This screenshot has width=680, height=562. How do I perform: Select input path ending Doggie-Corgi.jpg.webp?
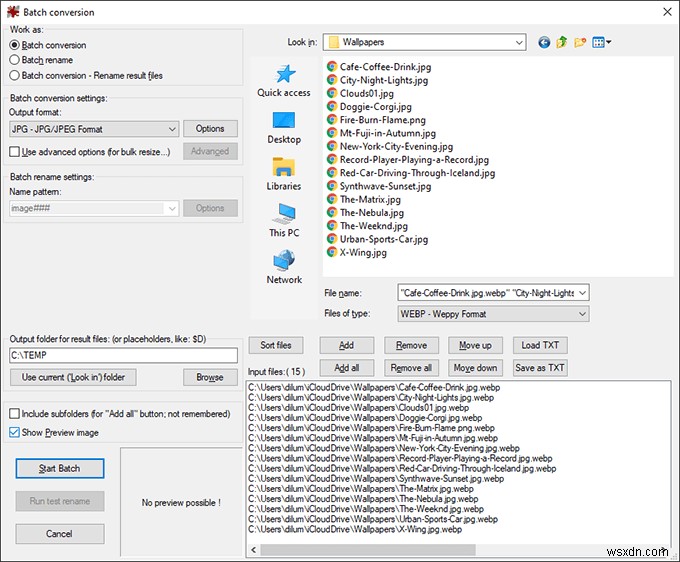365,418
